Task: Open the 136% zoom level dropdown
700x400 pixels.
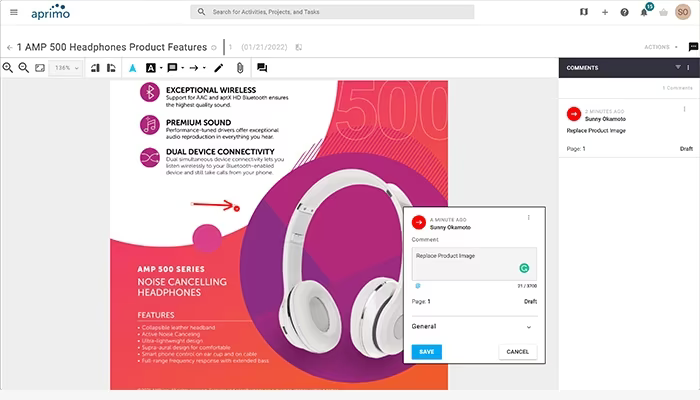Action: click(x=66, y=68)
